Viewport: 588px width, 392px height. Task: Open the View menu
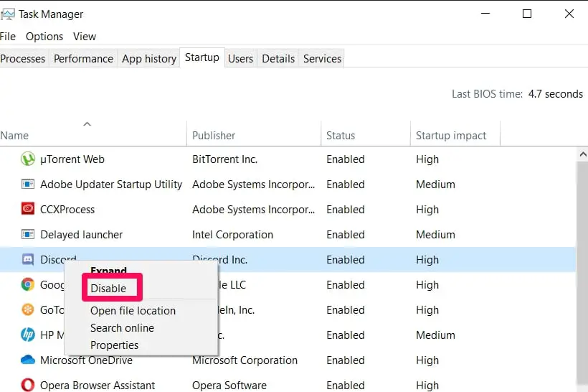(85, 37)
